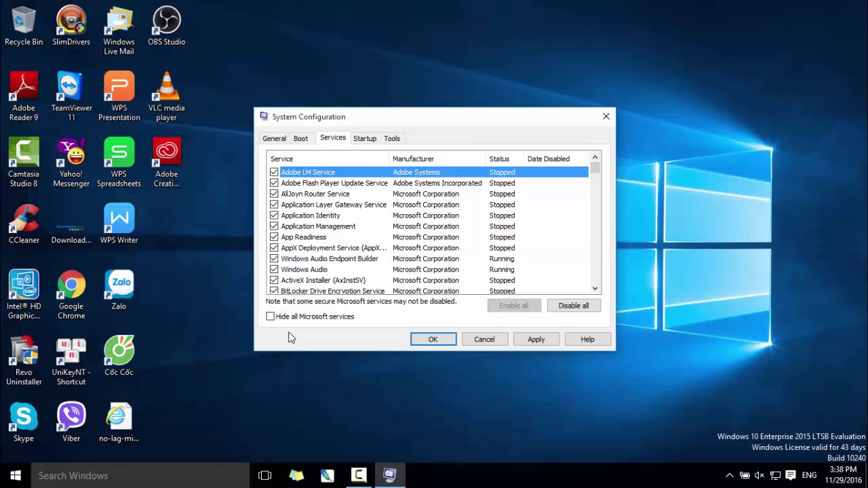Switch to the Tools tab
868x488 pixels.
[x=392, y=138]
